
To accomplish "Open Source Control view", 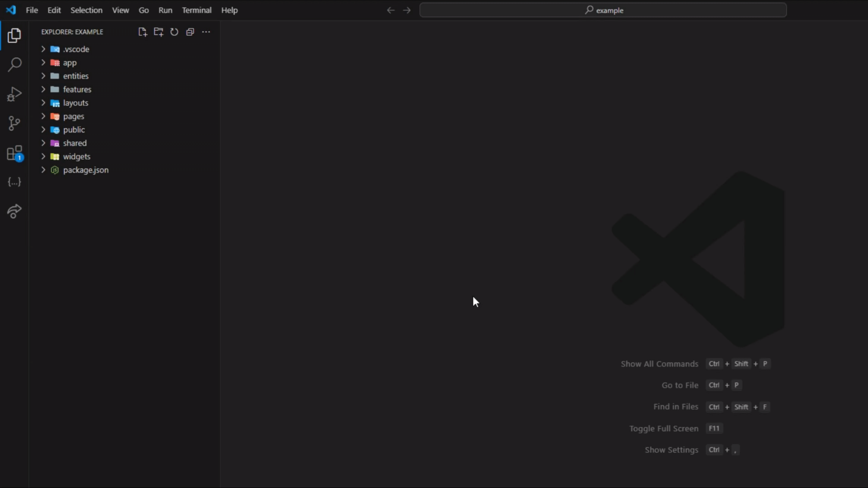I will click(14, 123).
